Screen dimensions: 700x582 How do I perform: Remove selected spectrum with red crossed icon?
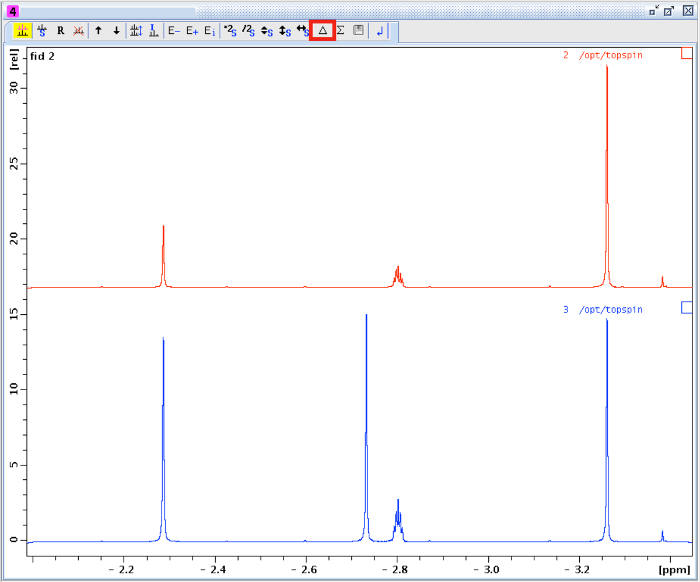click(78, 31)
